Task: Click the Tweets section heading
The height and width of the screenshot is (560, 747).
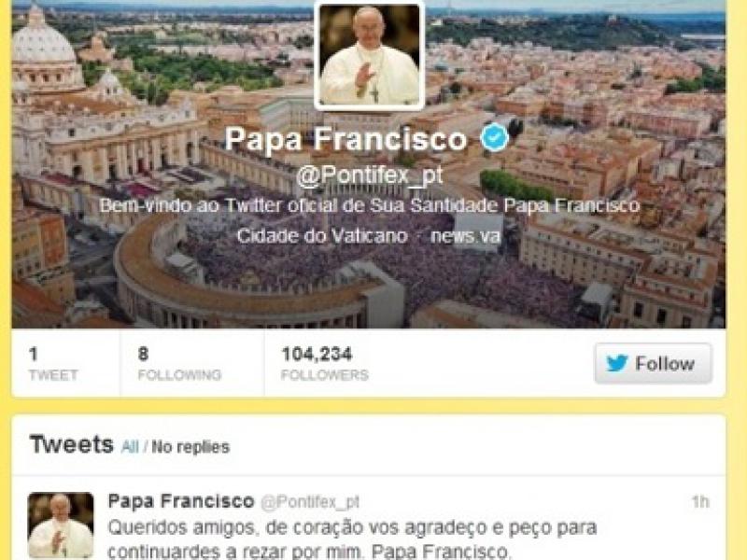Action: click(72, 444)
